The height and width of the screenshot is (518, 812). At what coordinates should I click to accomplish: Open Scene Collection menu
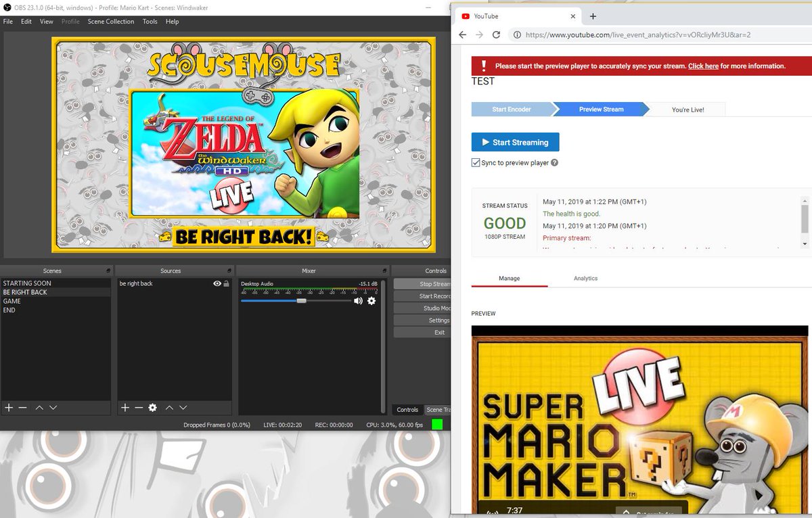tap(111, 22)
